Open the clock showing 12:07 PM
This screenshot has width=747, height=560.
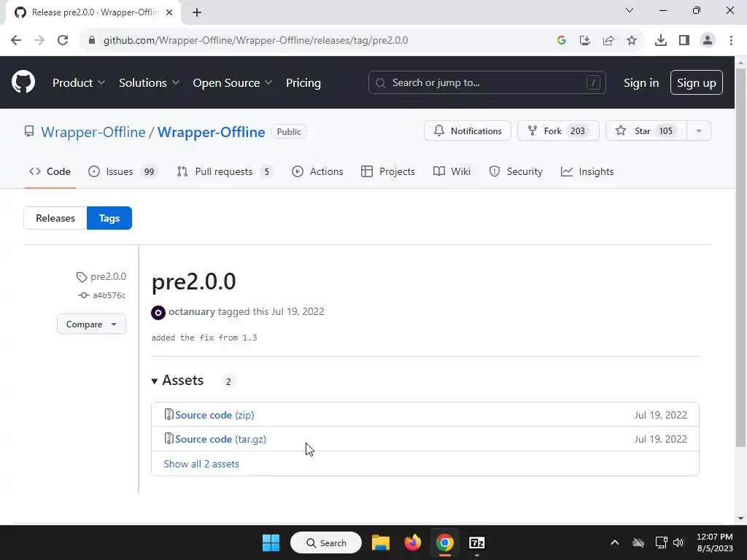pyautogui.click(x=714, y=542)
